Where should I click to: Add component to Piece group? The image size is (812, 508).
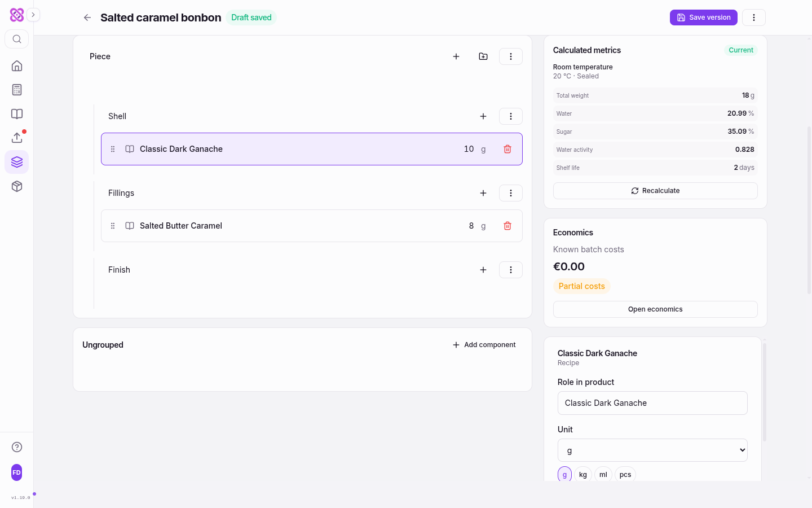click(456, 56)
